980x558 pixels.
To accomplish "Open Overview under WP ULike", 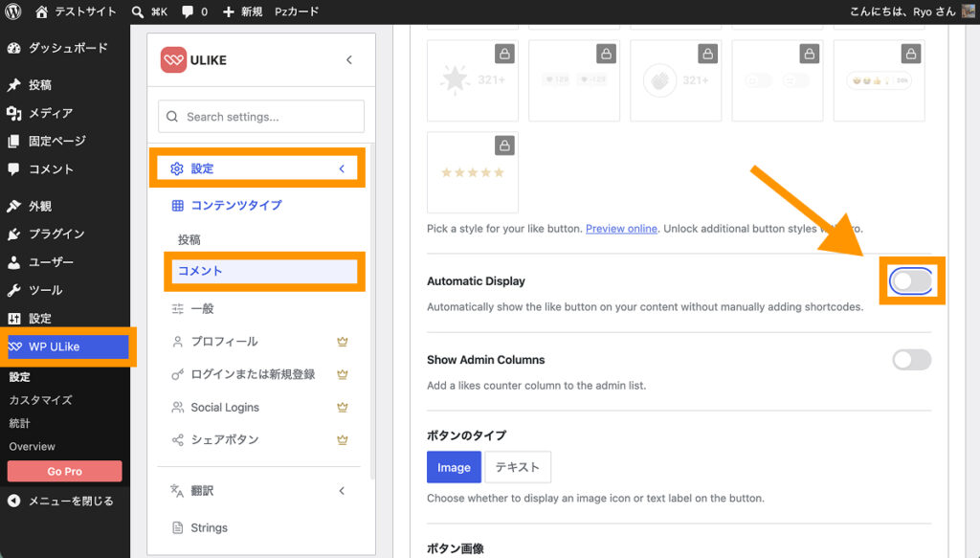I will point(32,447).
